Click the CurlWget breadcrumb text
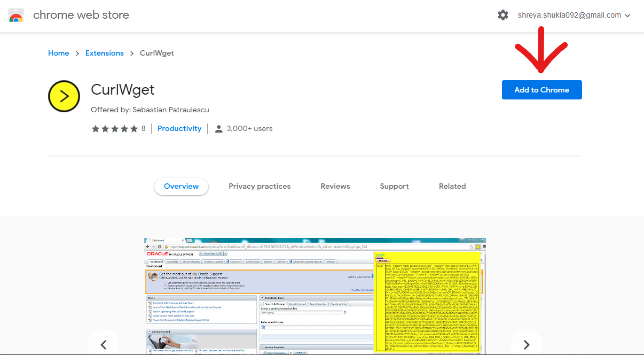Viewport: 644px width, 355px height. pos(157,53)
